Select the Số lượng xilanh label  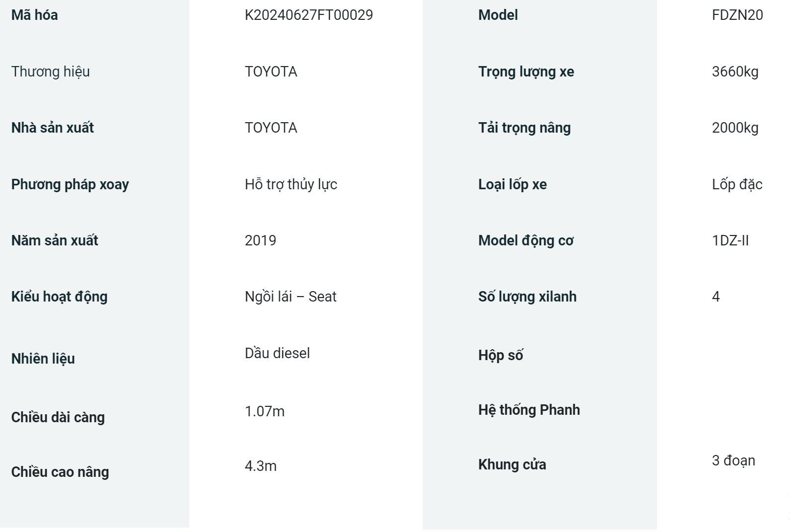click(527, 297)
